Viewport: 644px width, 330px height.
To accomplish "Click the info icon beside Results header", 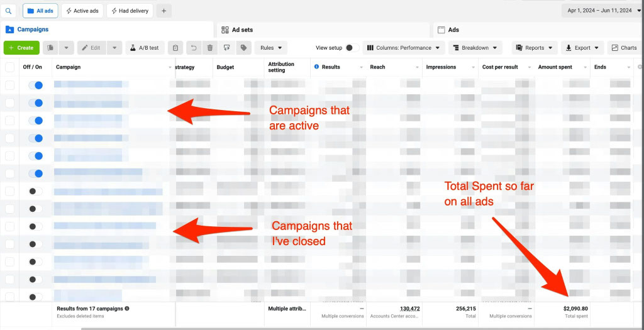I will click(317, 67).
